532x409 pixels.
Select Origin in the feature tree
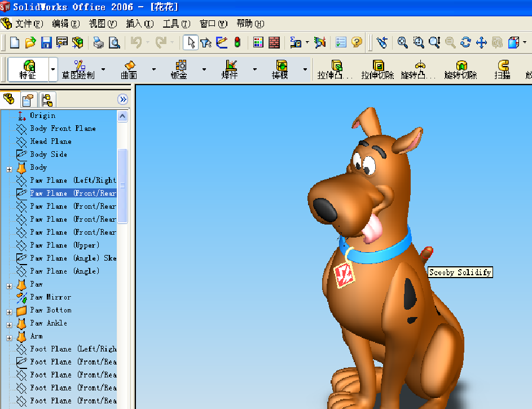pyautogui.click(x=42, y=115)
